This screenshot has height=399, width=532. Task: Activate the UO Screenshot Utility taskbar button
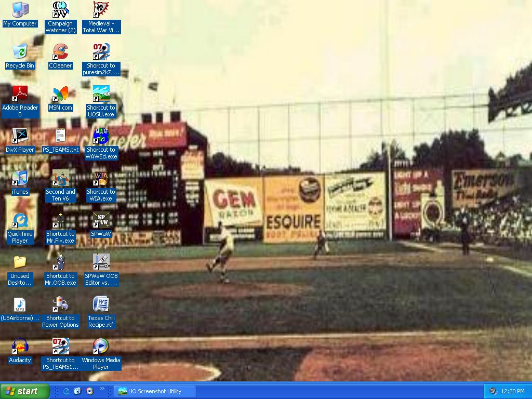155,391
